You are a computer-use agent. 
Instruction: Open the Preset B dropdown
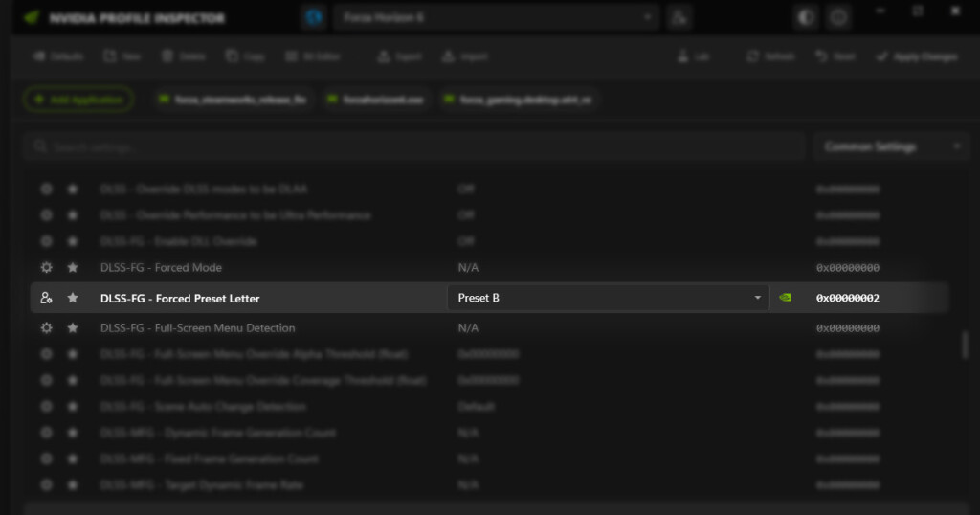(x=608, y=298)
